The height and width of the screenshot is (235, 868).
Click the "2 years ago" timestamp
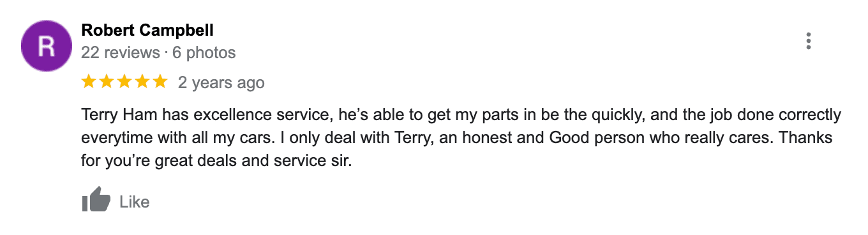[221, 82]
